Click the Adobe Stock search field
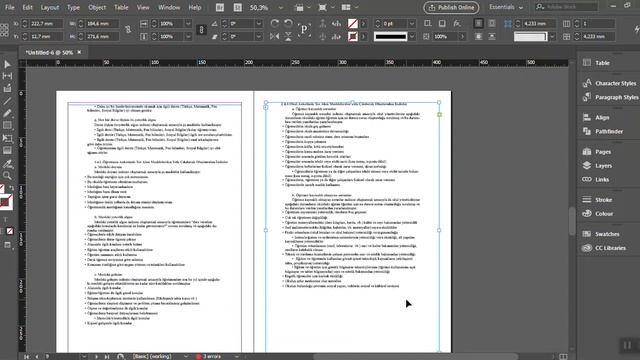This screenshot has width=640, height=360. pyautogui.click(x=567, y=7)
